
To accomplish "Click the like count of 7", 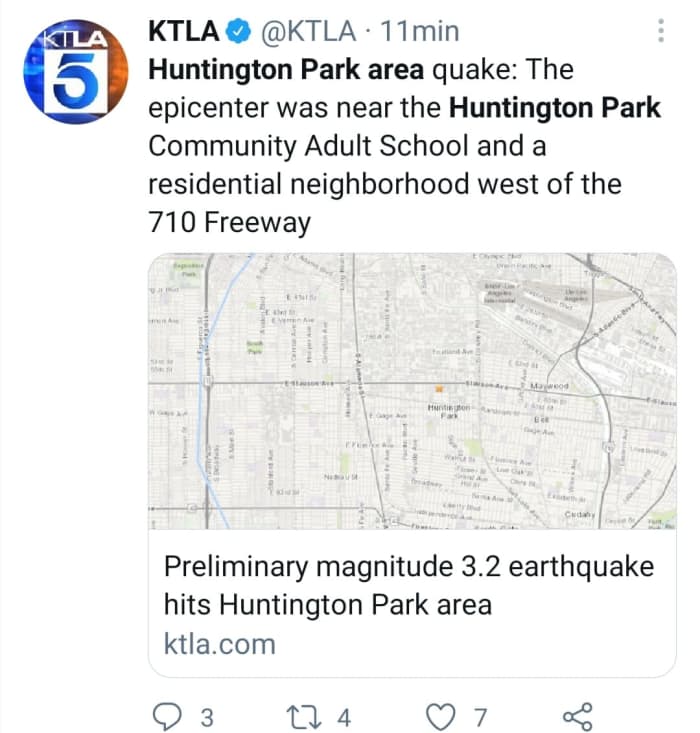I will pos(480,717).
